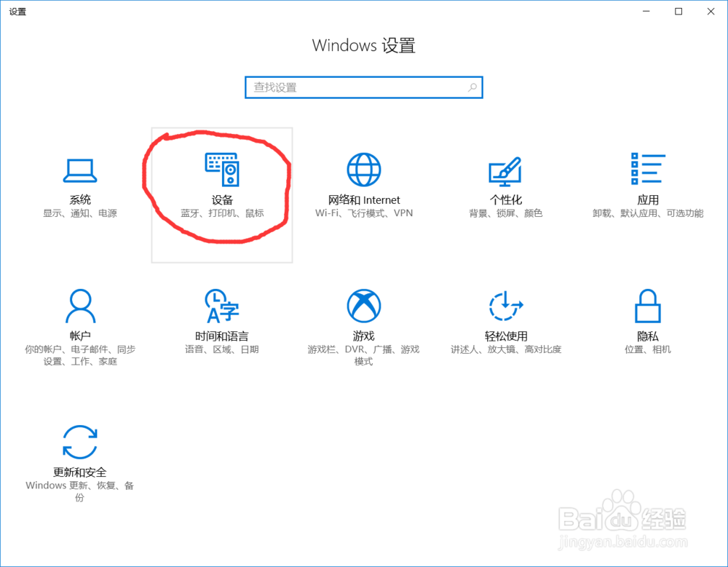Open the 帐户 person icon
This screenshot has width=728, height=567.
[x=80, y=306]
